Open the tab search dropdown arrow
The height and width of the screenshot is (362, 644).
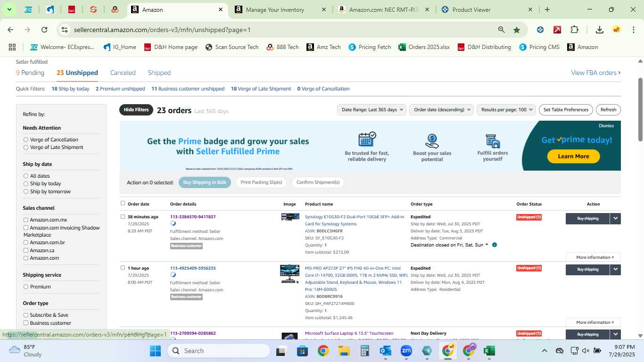(9, 9)
